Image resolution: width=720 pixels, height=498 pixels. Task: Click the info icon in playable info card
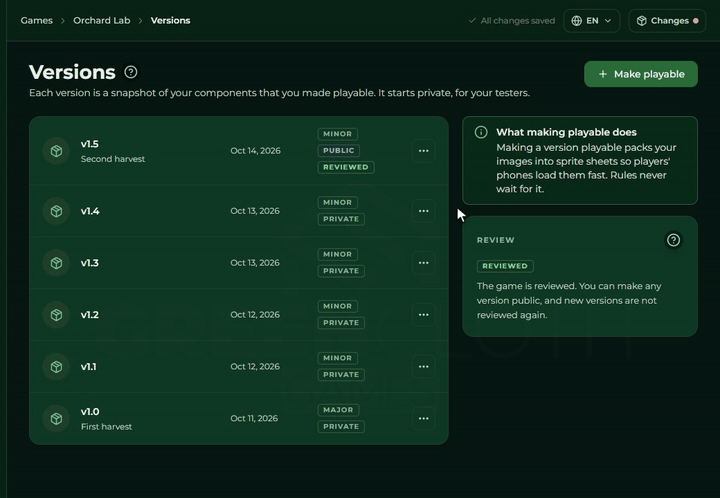(481, 133)
